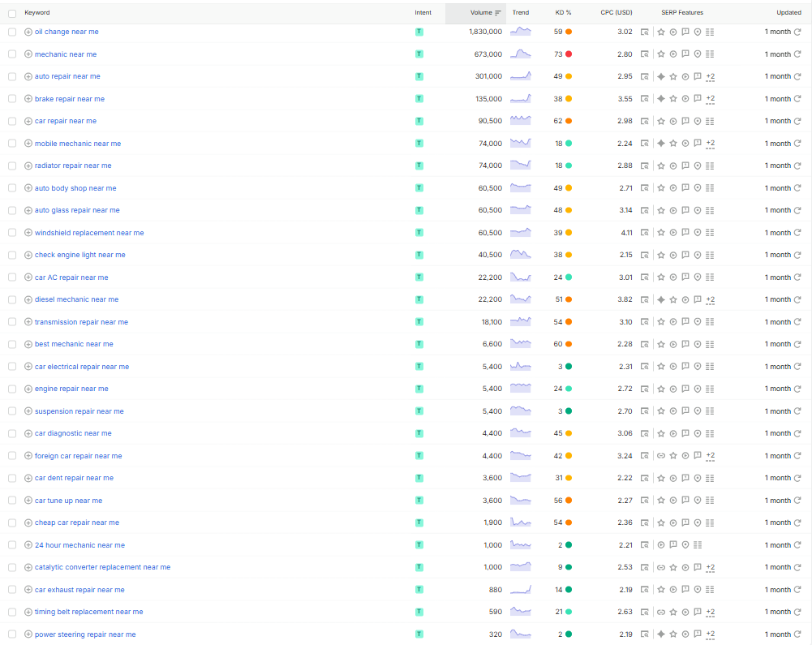
Task: Click the trend sparkline for car AC repair near me
Action: coord(521,277)
